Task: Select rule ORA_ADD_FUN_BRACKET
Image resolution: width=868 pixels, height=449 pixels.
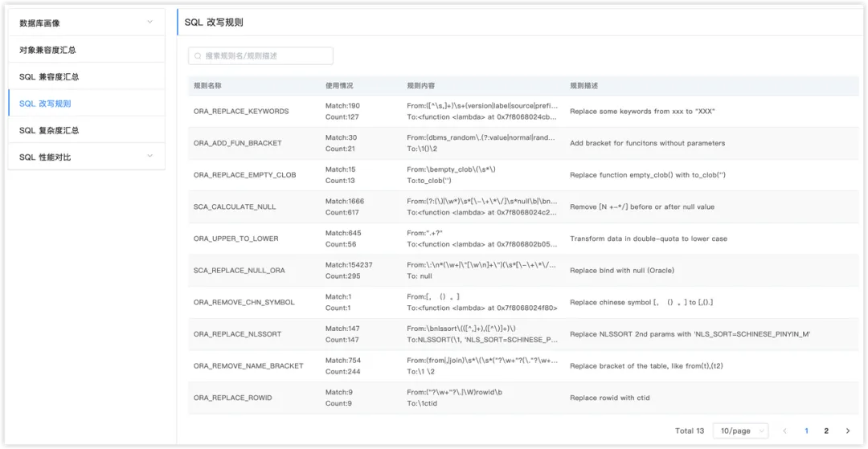Action: click(237, 143)
